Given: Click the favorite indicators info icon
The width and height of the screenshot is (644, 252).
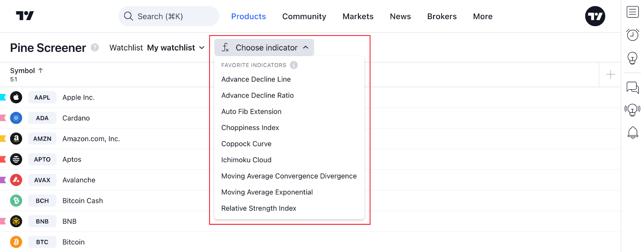Looking at the screenshot, I should click(294, 65).
